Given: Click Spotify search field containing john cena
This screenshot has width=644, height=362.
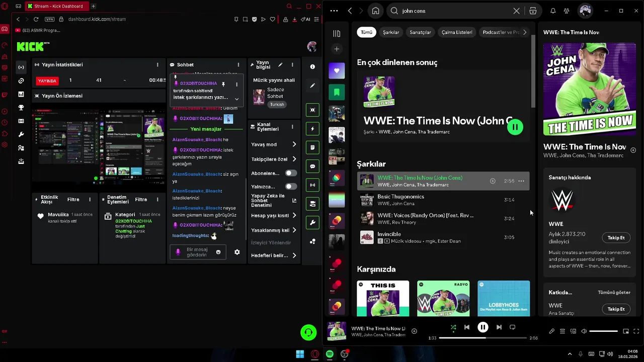Looking at the screenshot, I should [x=455, y=11].
